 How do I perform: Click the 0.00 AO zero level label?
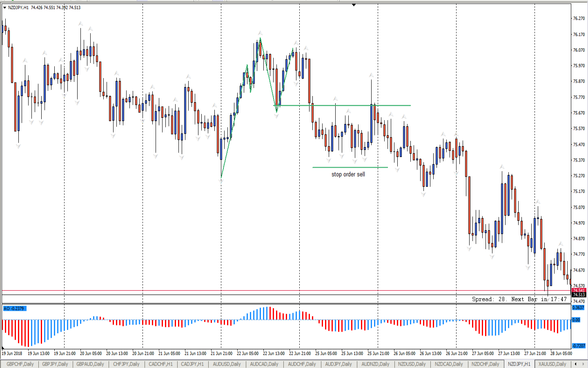576,320
